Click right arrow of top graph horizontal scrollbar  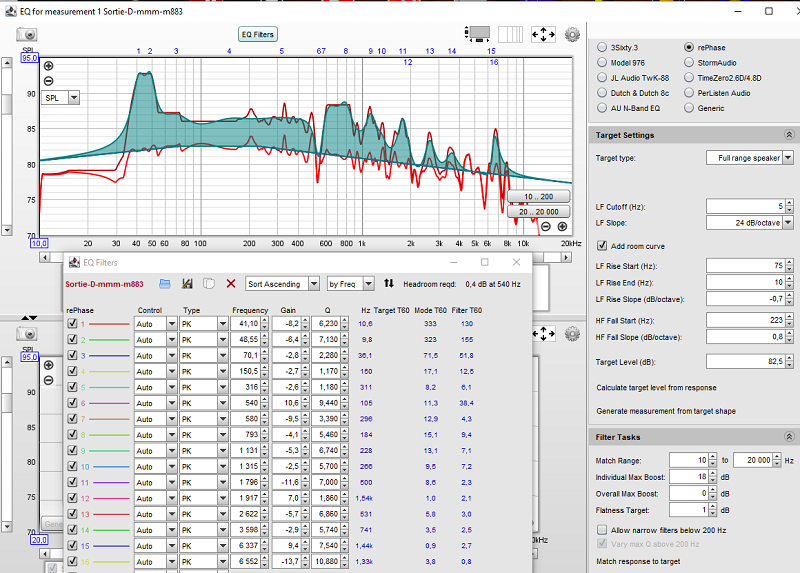pyautogui.click(x=566, y=258)
